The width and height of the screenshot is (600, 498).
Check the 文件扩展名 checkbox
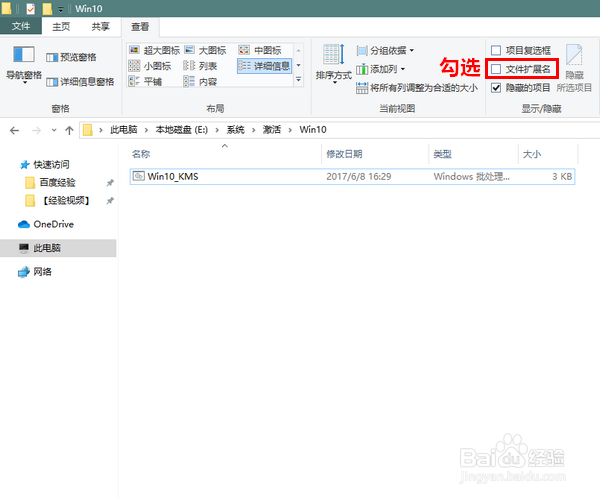point(496,69)
